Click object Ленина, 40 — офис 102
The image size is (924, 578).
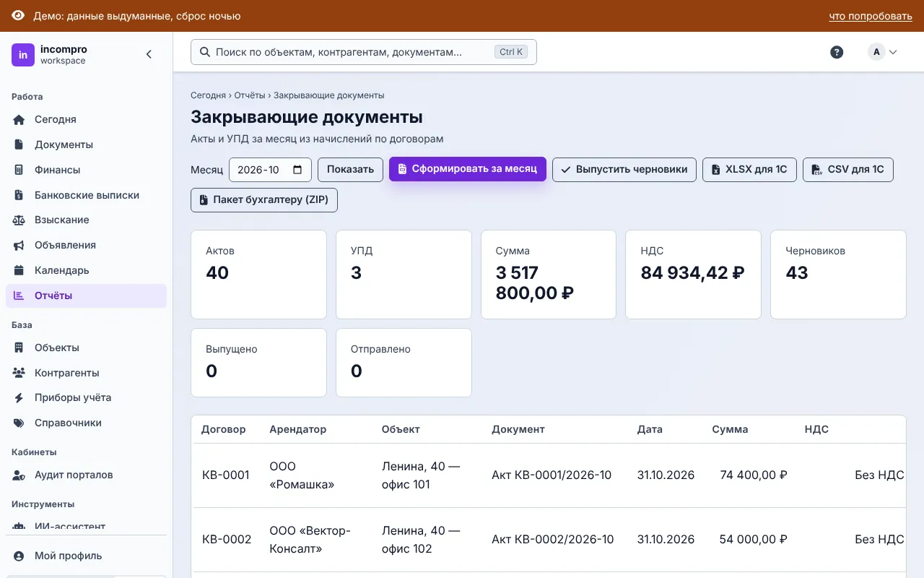421,540
